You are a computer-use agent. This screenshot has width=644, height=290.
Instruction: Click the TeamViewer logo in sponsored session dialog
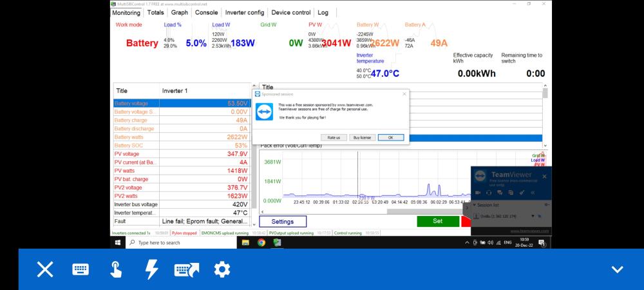[x=264, y=111]
